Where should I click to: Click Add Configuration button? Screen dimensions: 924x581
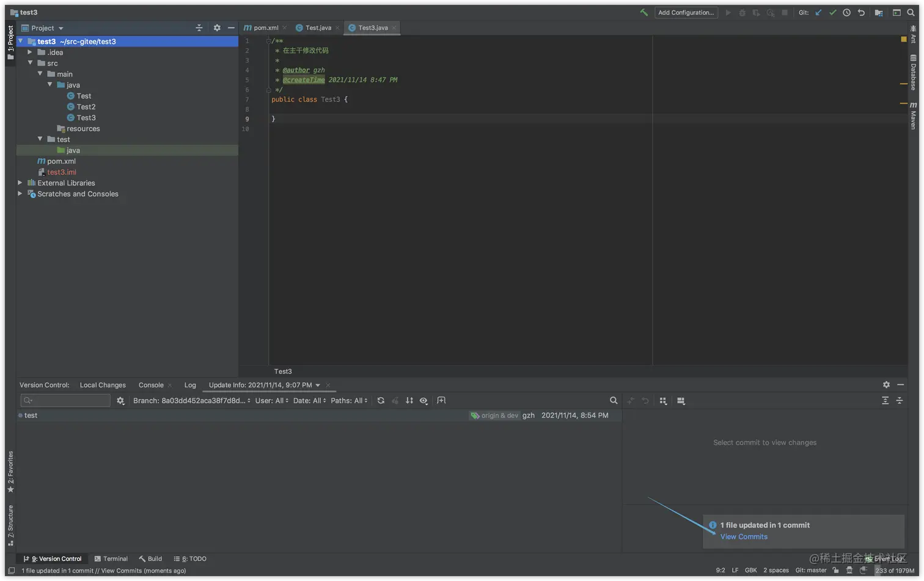point(686,12)
